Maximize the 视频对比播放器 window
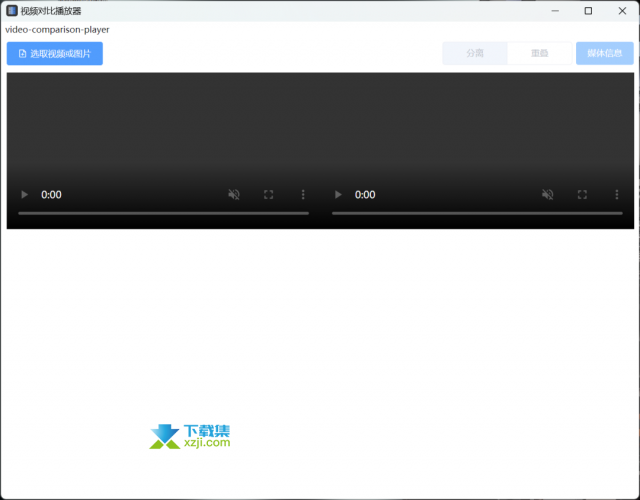Image resolution: width=640 pixels, height=500 pixels. [x=588, y=11]
